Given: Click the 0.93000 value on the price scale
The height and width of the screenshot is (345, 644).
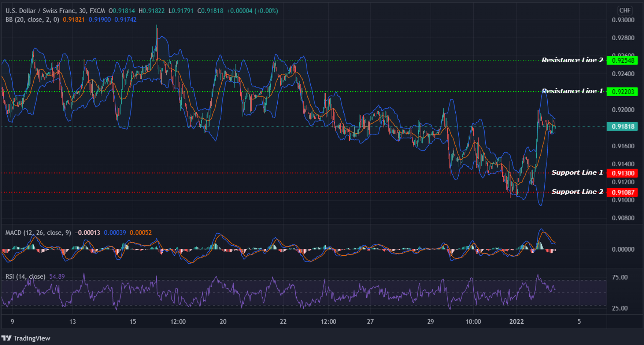Looking at the screenshot, I should (x=623, y=20).
